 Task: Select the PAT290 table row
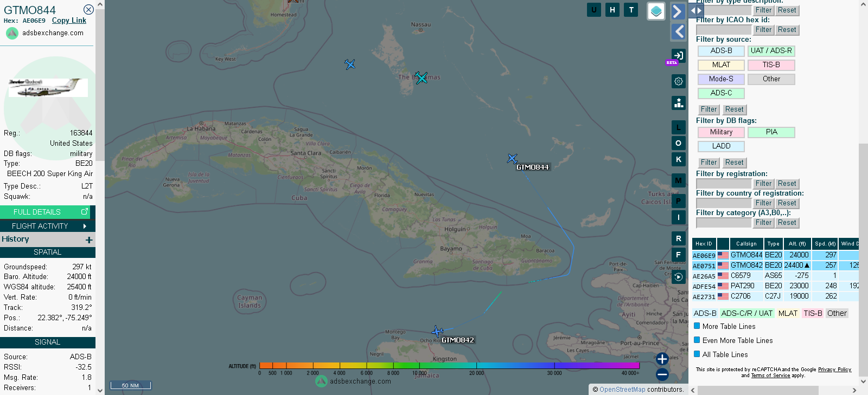pos(775,286)
